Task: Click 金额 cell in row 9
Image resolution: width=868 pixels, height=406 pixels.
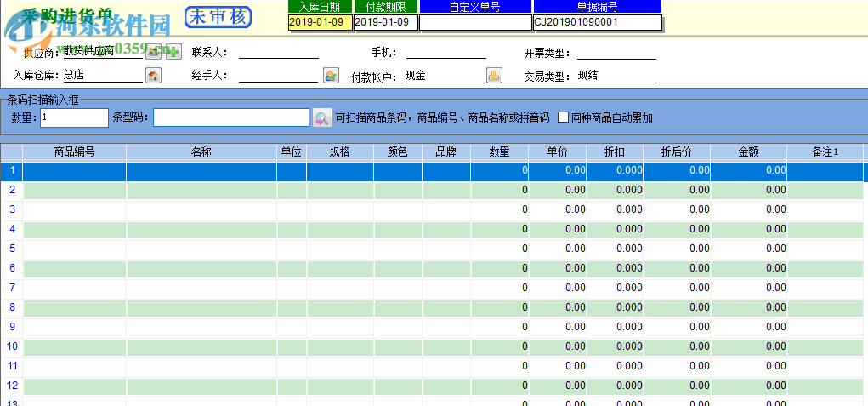Action: [748, 328]
